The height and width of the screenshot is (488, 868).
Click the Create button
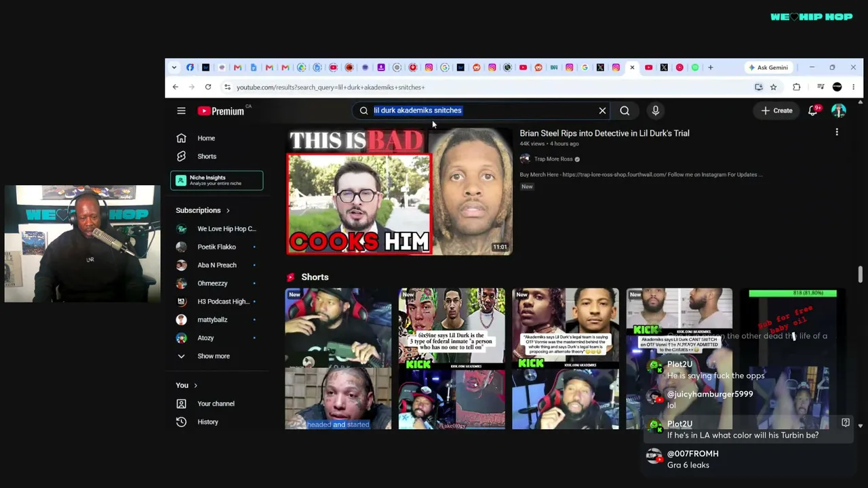coord(776,110)
